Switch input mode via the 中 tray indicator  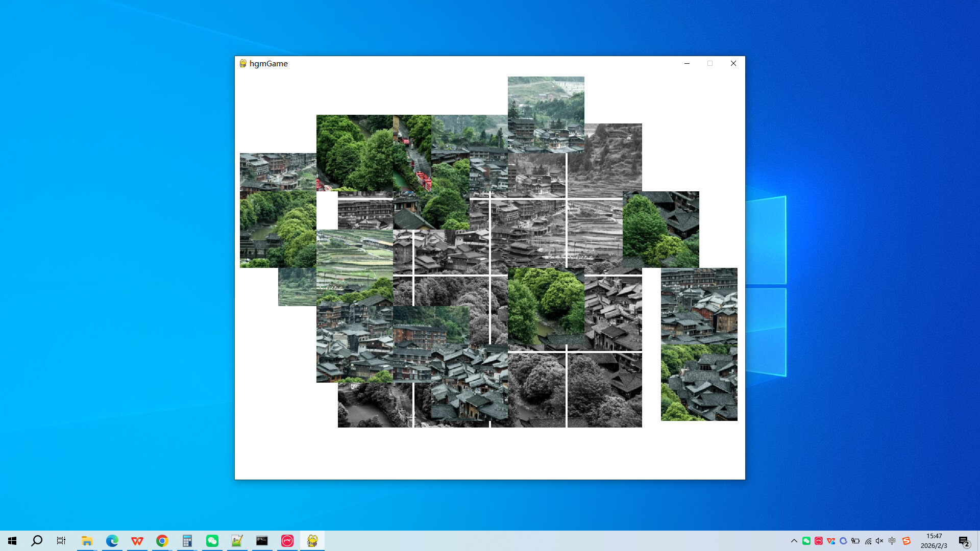point(892,540)
